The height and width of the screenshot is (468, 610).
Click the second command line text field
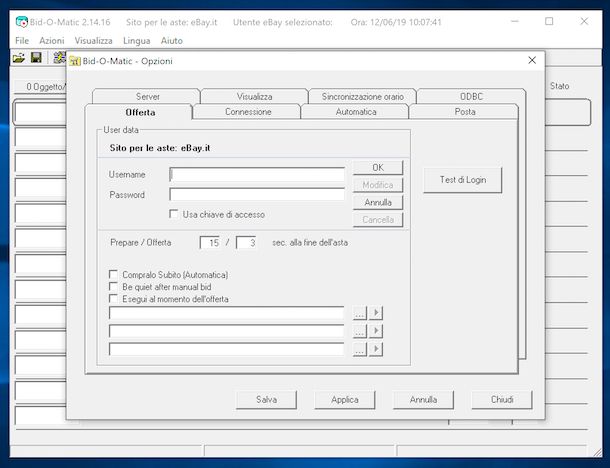[226, 331]
